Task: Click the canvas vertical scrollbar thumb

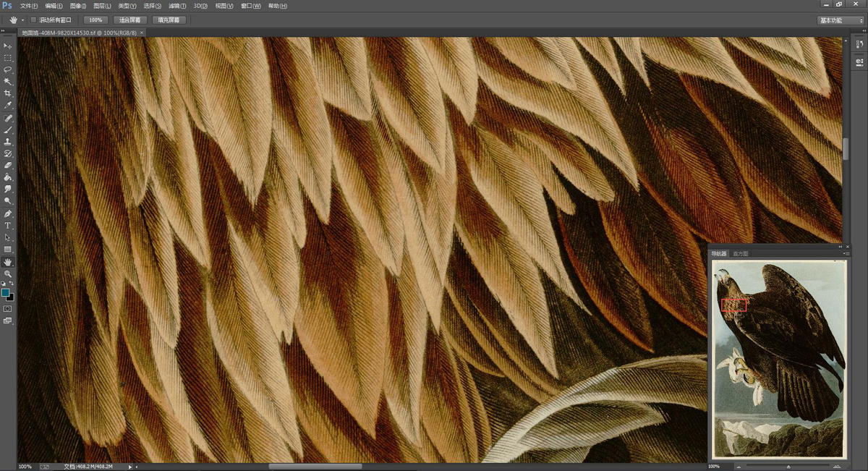Action: coord(846,148)
